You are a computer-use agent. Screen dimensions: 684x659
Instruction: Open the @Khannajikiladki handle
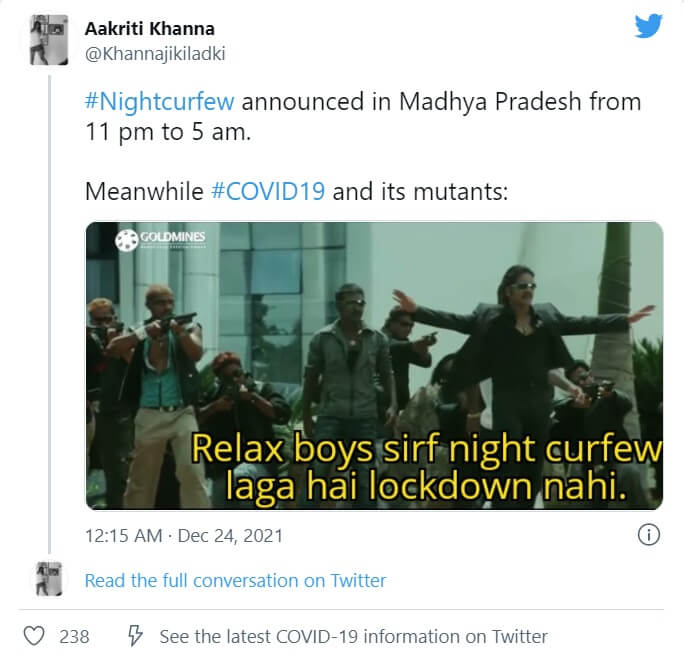pyautogui.click(x=155, y=54)
